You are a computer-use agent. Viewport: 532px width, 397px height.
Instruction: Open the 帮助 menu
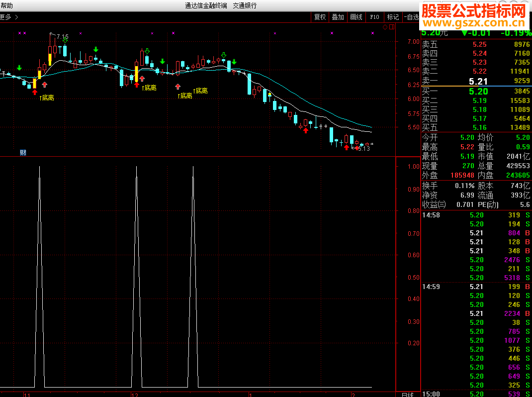6,5
